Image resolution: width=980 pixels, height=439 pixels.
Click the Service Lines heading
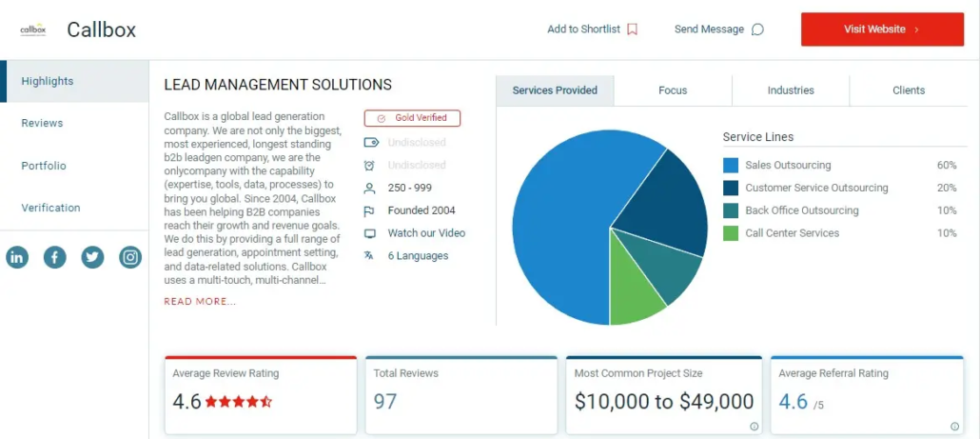(758, 137)
